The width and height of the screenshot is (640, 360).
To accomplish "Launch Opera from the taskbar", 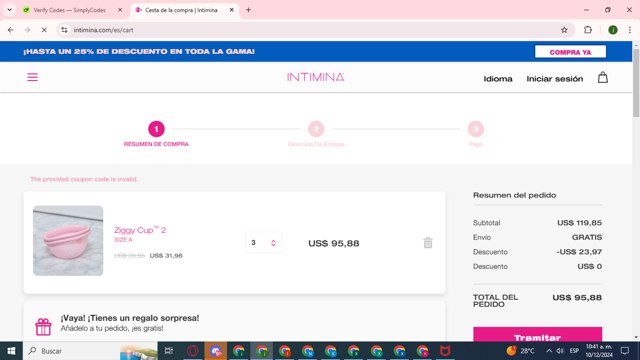I will click(193, 351).
